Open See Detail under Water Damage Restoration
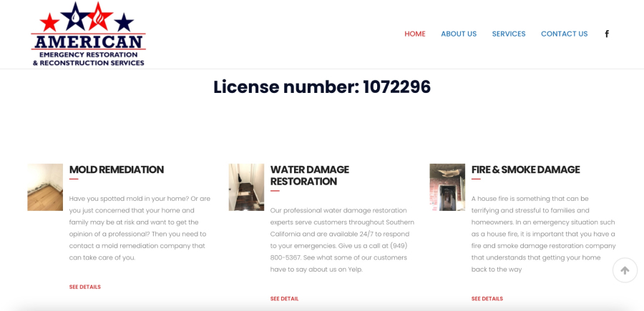The image size is (644, 311). [284, 299]
